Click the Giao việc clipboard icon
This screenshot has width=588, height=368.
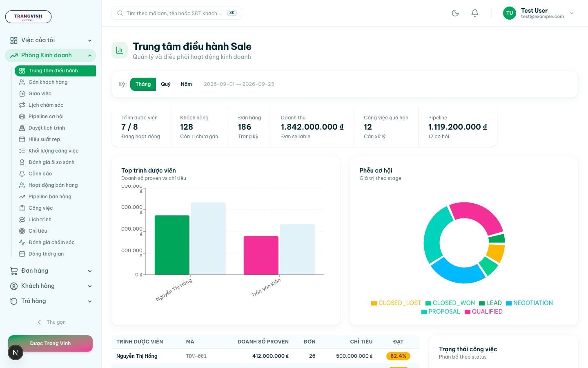click(x=22, y=94)
